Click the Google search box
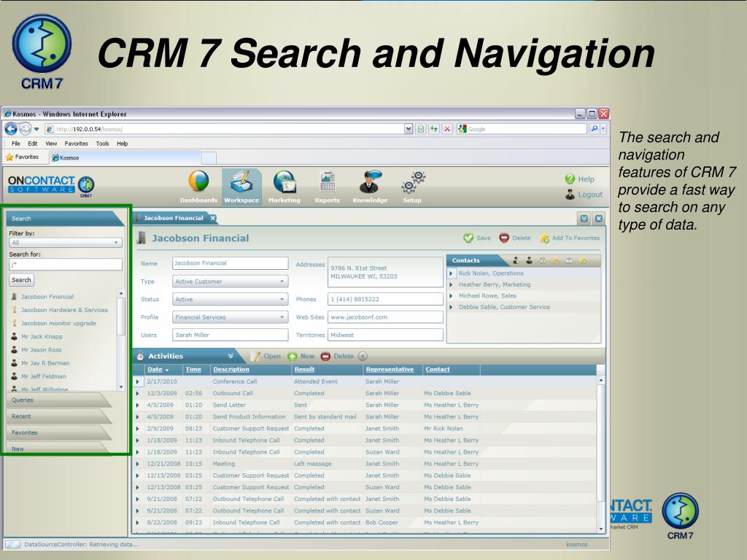This screenshot has width=747, height=560. 522,129
